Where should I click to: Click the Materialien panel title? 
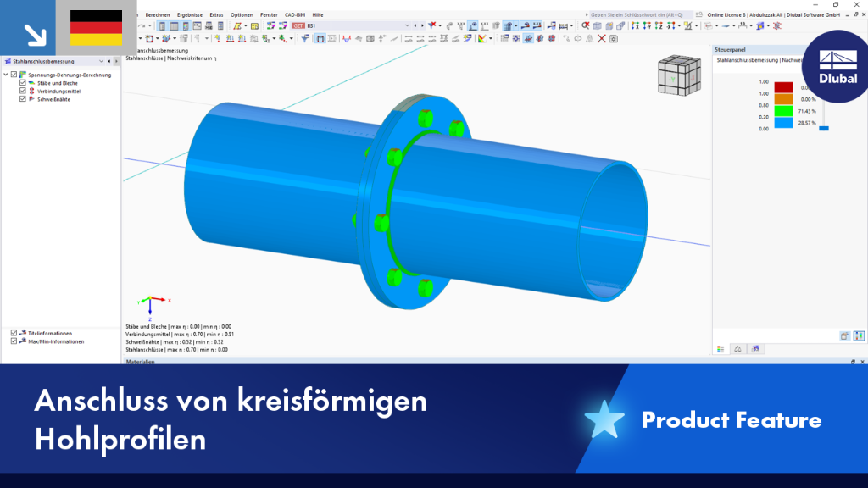click(141, 361)
